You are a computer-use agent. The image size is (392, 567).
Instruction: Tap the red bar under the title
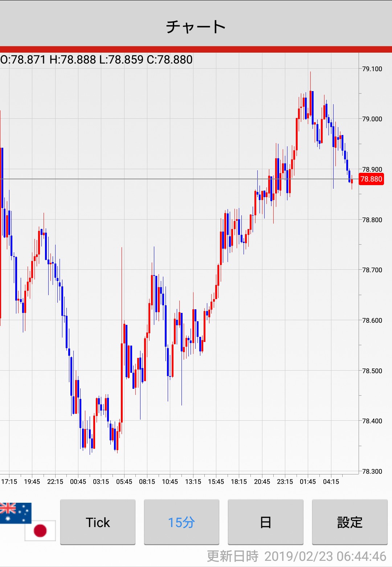pyautogui.click(x=196, y=49)
